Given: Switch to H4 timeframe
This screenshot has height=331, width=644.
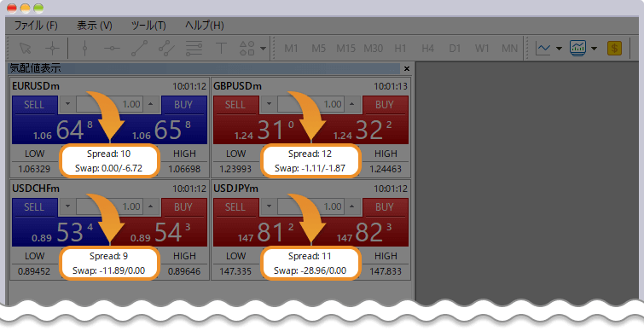Looking at the screenshot, I should [x=427, y=49].
